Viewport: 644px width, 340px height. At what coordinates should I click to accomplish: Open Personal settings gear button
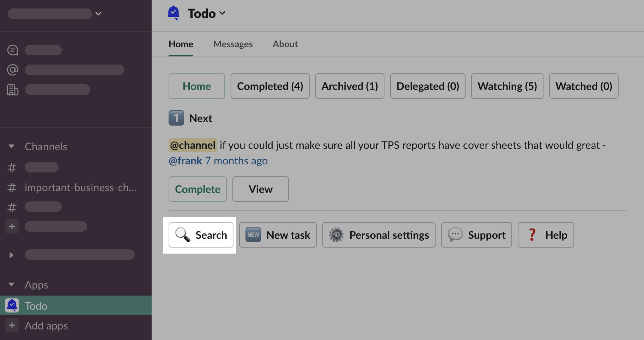pyautogui.click(x=378, y=235)
